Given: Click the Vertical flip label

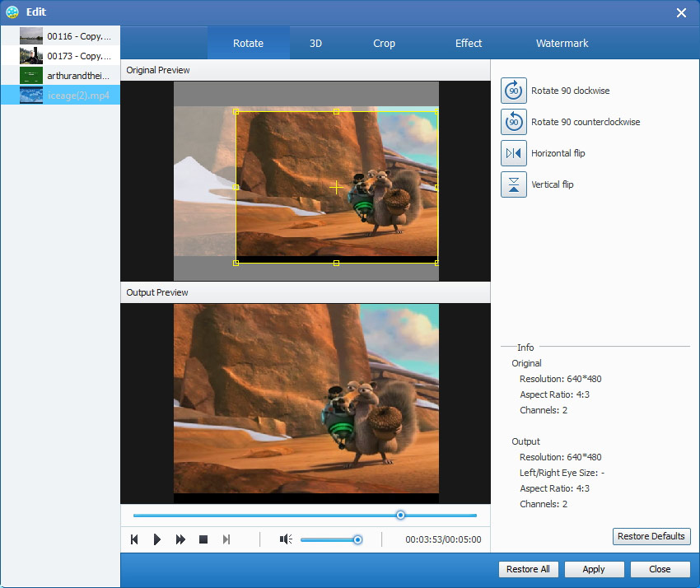Looking at the screenshot, I should coord(553,184).
